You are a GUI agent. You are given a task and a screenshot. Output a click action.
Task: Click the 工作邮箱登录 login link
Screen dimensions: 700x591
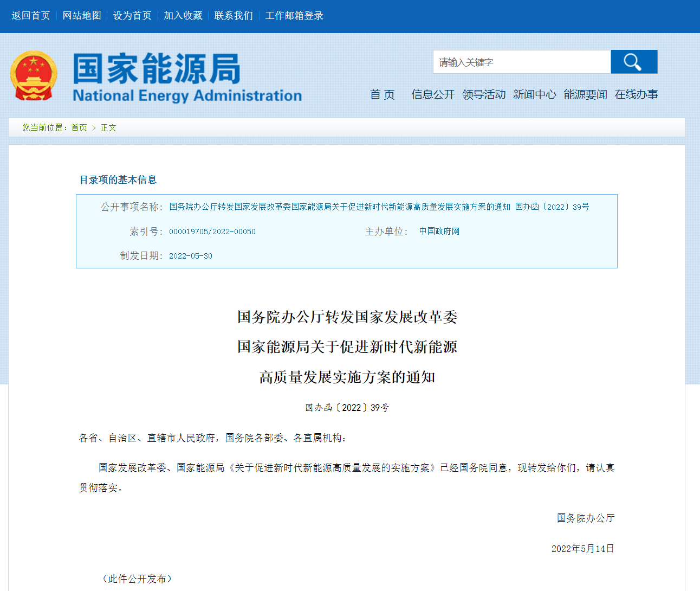click(x=294, y=16)
